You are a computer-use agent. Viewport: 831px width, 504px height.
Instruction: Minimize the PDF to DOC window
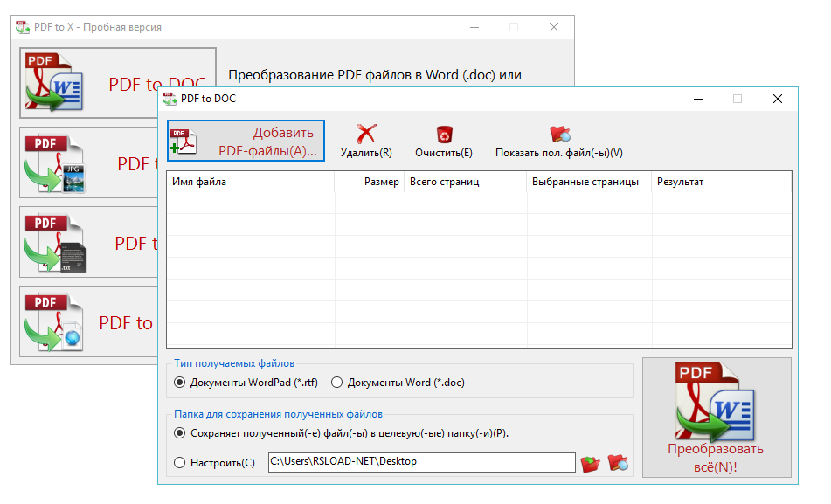[698, 99]
